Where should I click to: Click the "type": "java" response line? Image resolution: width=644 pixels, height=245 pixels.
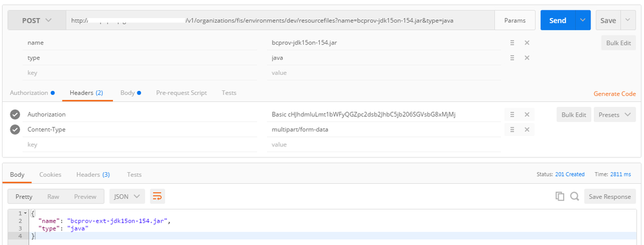click(x=64, y=228)
